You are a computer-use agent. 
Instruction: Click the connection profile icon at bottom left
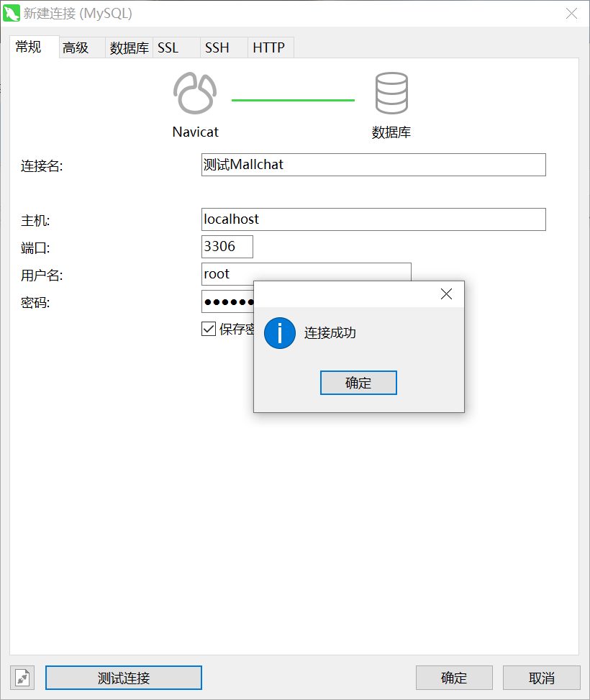coord(22,677)
